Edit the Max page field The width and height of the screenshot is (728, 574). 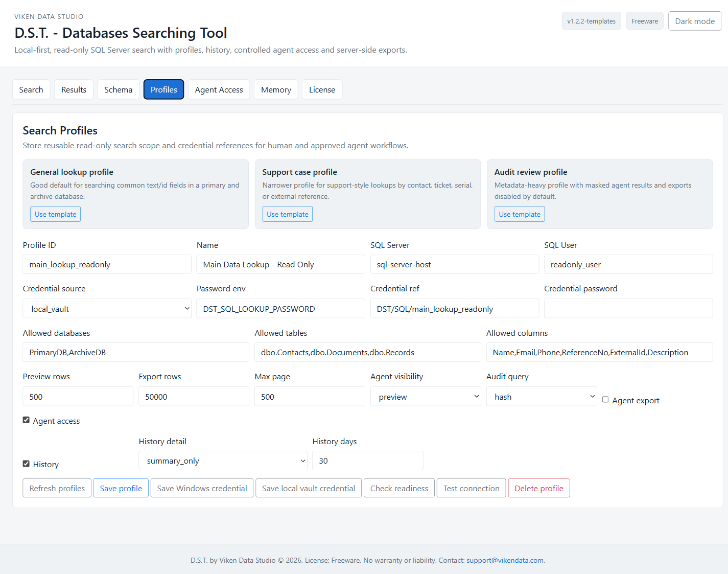tap(310, 397)
